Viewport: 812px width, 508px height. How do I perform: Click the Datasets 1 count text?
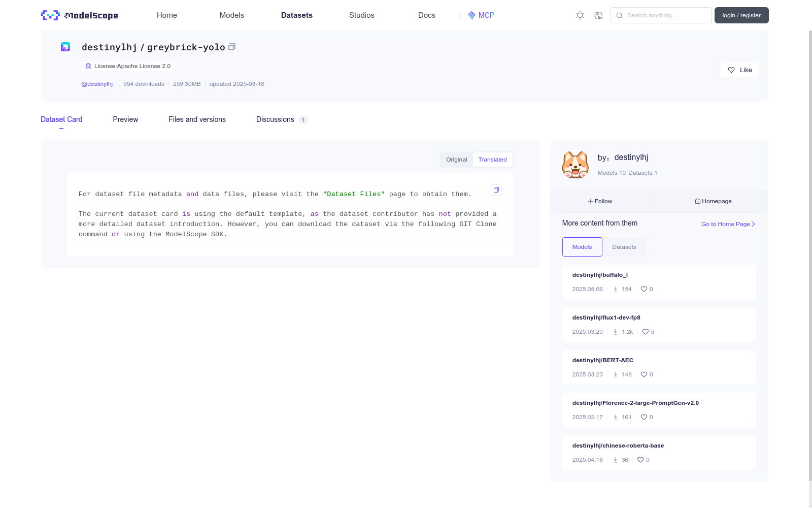coord(642,173)
